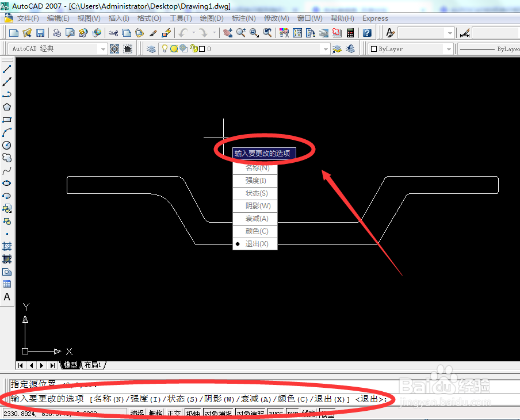This screenshot has width=520, height=420.
Task: Select the Revision Cloud tool
Action: pyautogui.click(x=7, y=158)
